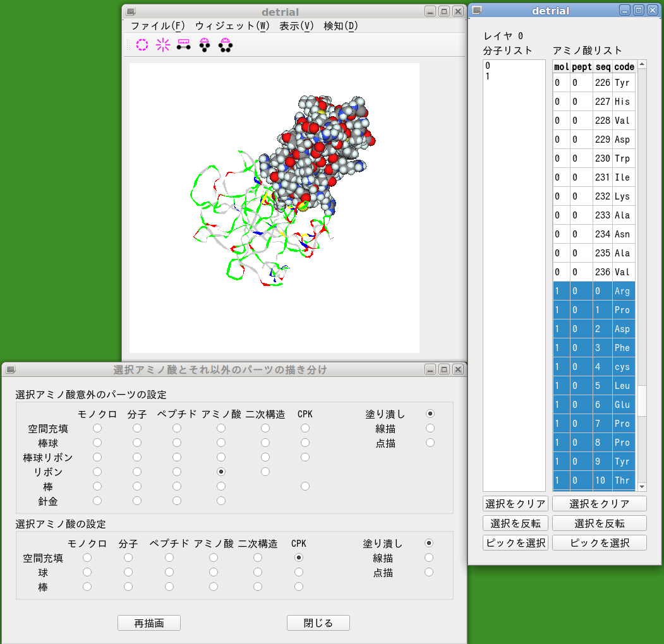Open window menu icon of the amino acid list window
The image size is (664, 644).
[477, 10]
